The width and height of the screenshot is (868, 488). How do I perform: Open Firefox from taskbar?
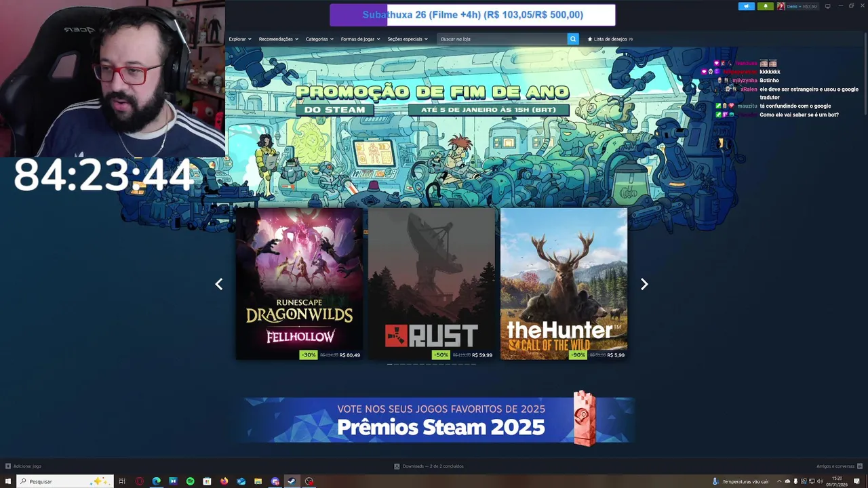click(224, 481)
